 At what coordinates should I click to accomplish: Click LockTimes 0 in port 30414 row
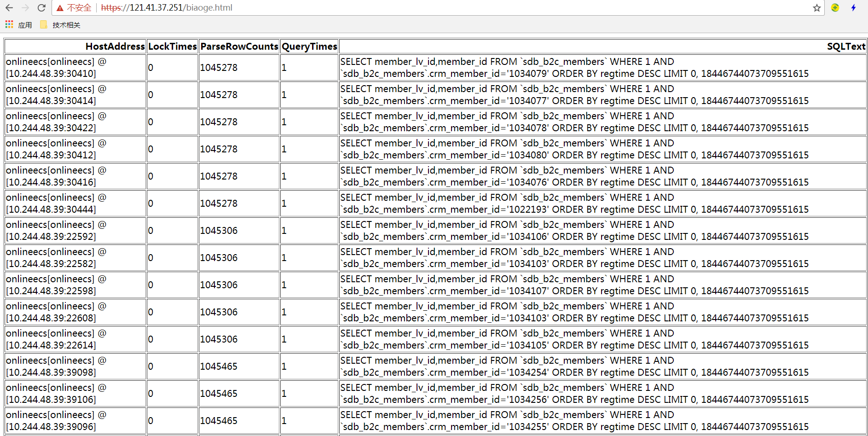pyautogui.click(x=173, y=95)
